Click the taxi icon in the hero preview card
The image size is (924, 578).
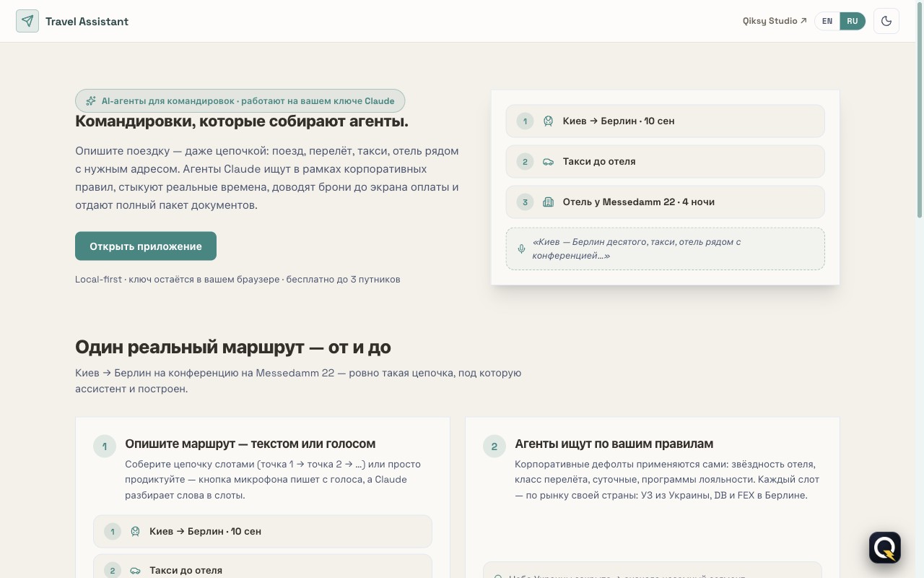coord(549,161)
